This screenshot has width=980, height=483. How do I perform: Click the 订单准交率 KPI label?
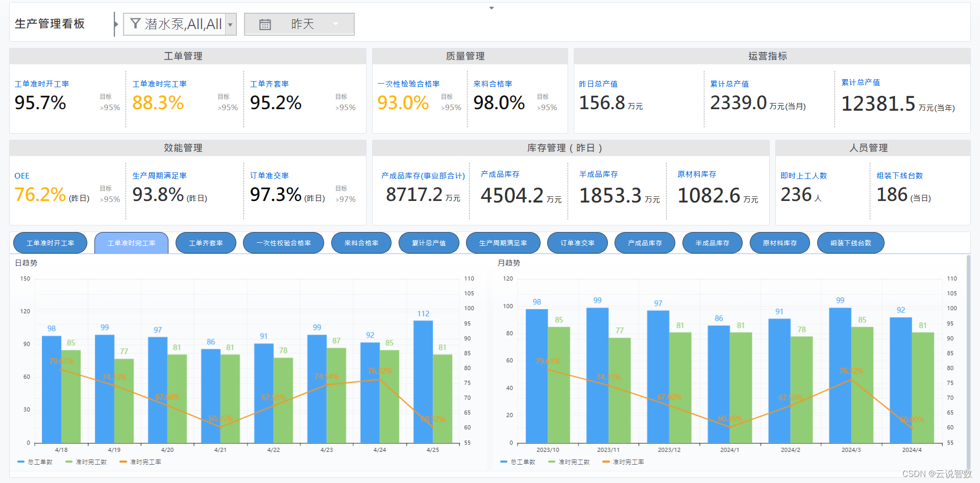[269, 175]
